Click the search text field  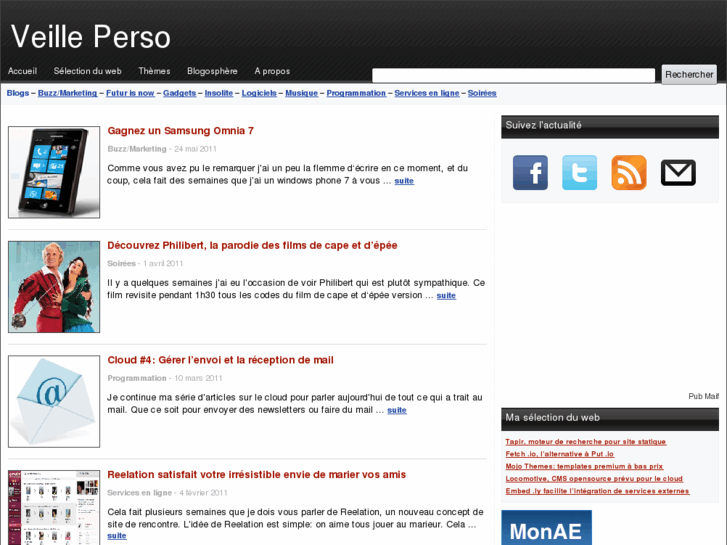(513, 75)
